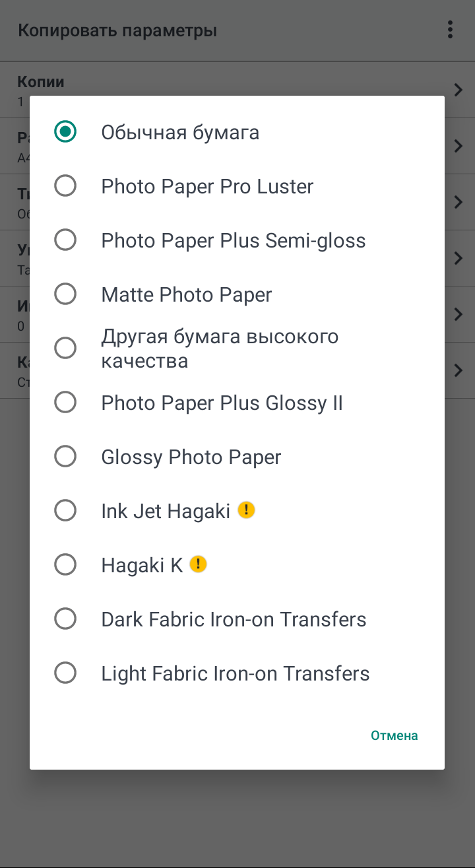Select Glossy Photo Paper radio button

tap(65, 457)
